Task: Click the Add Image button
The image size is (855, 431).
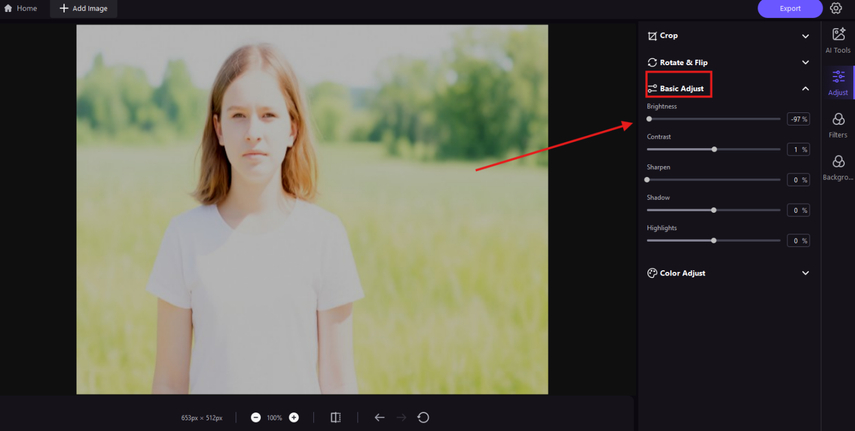Action: point(83,9)
